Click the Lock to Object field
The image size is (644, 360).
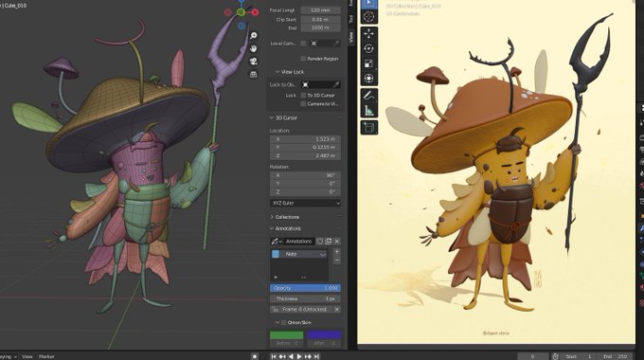tap(321, 84)
